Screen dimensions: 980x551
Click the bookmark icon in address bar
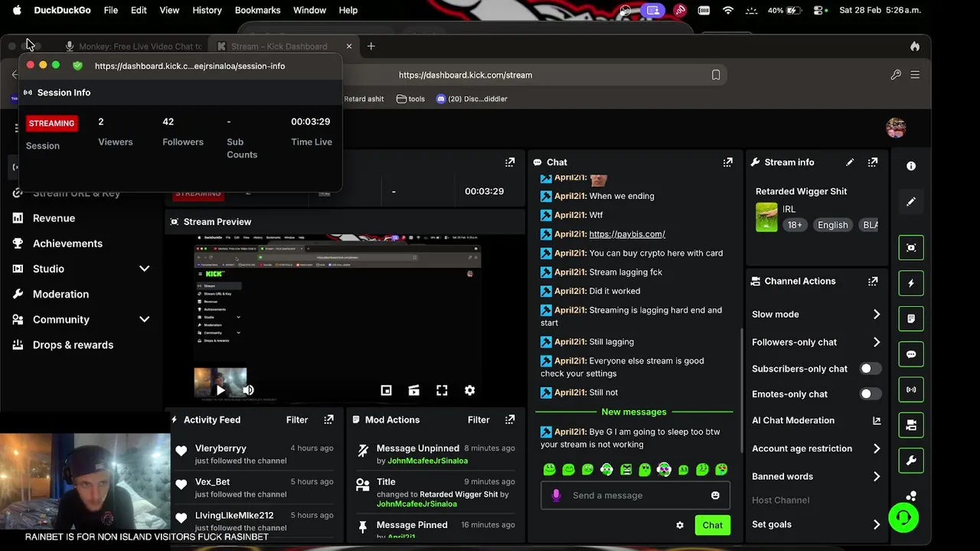(x=716, y=75)
